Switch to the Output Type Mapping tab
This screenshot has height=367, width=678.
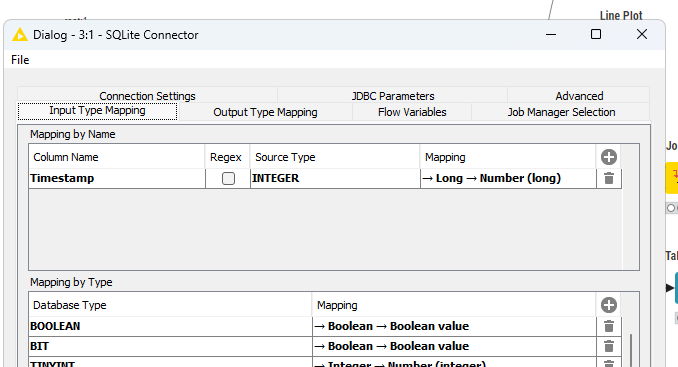265,112
